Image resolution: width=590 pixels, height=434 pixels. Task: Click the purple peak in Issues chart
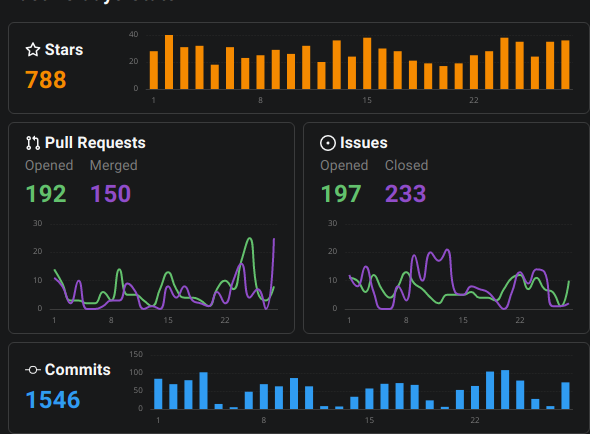447,250
